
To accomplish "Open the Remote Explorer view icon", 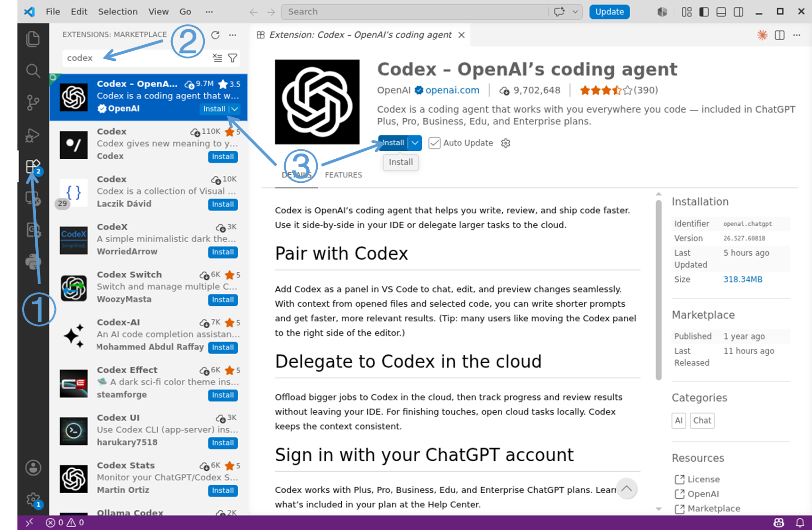I will 33,198.
